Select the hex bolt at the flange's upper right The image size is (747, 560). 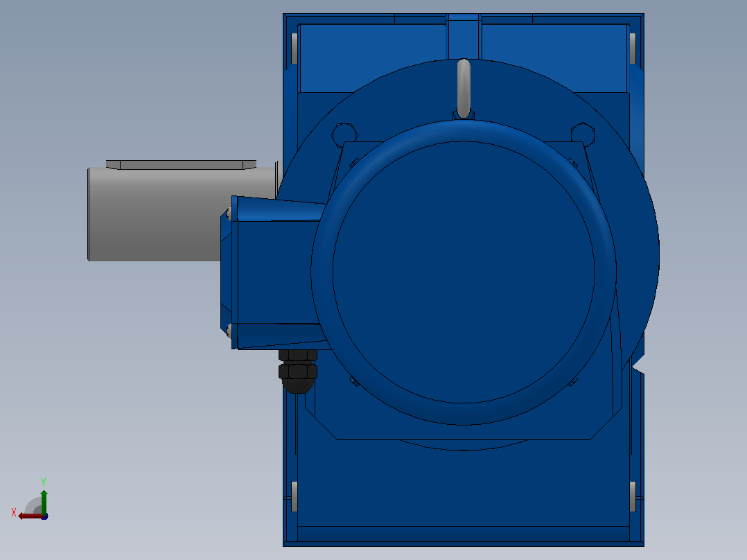[582, 134]
